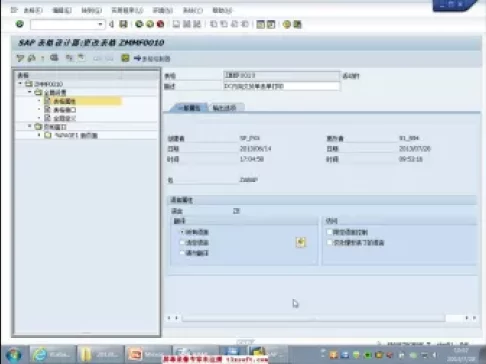Select the first translation radio button
This screenshot has height=364, width=486.
coord(182,232)
